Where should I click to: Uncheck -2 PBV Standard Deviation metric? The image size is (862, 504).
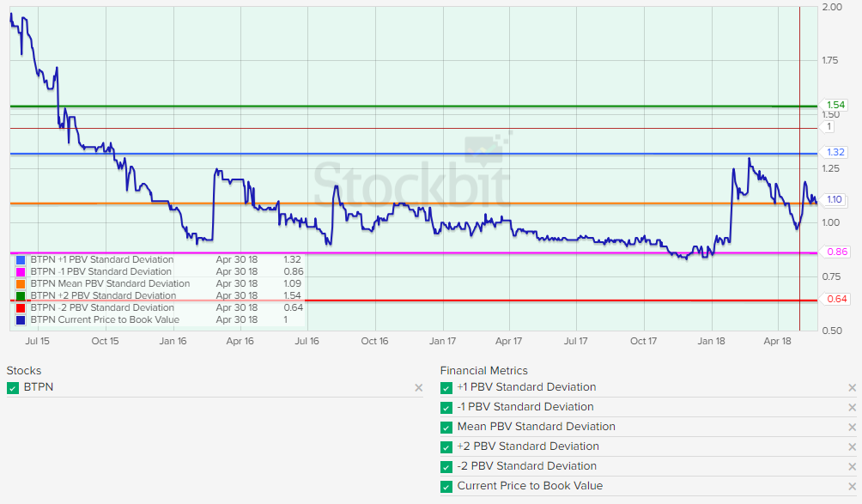coord(446,467)
